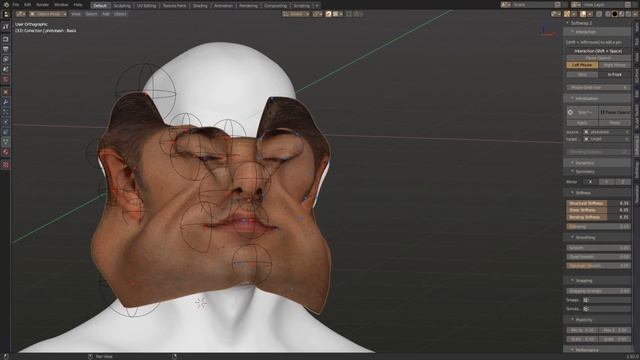Toggle Mirror Y symmetry
640x360 pixels.
[x=607, y=182]
